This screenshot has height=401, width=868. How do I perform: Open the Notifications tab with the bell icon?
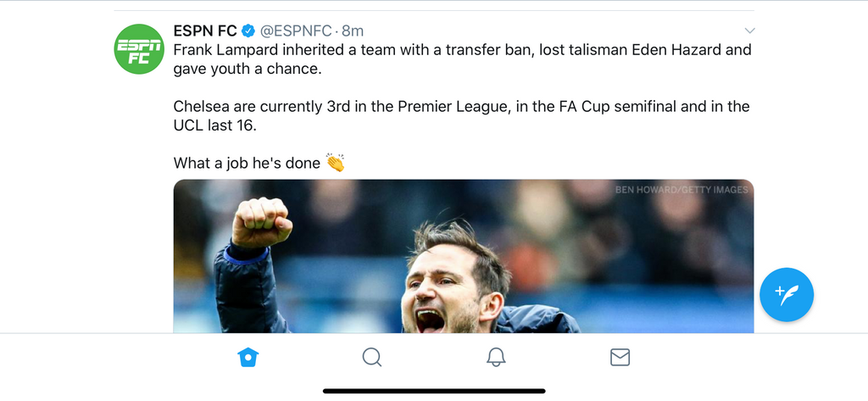496,358
